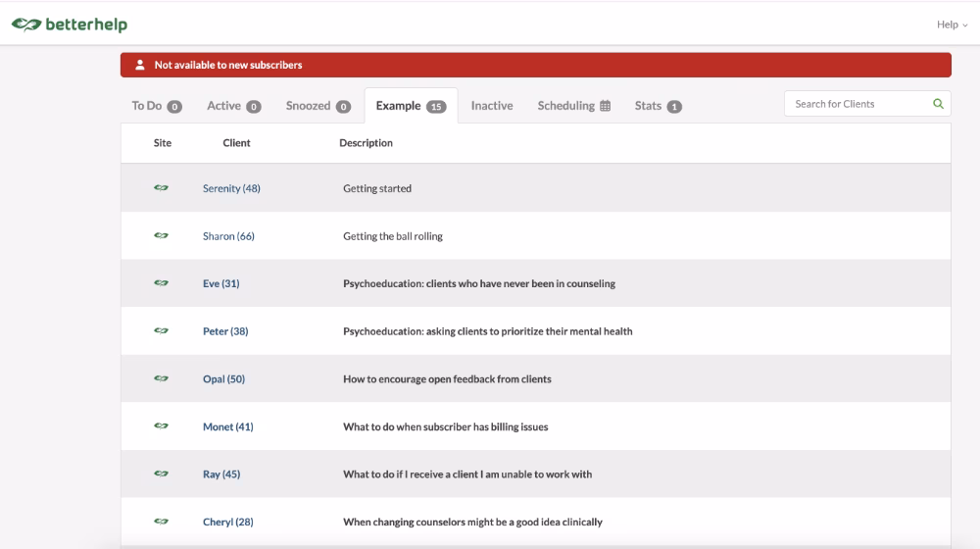
Task: Open client Eve (31)
Action: (220, 283)
